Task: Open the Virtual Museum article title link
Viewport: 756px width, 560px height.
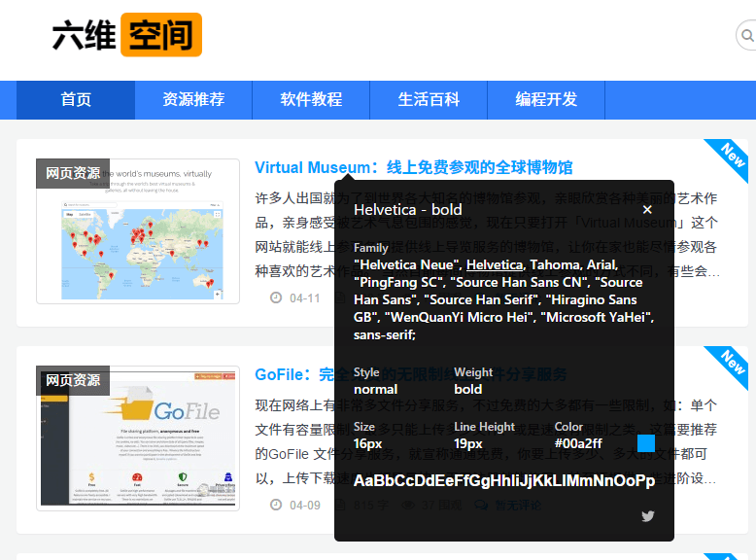Action: (413, 168)
